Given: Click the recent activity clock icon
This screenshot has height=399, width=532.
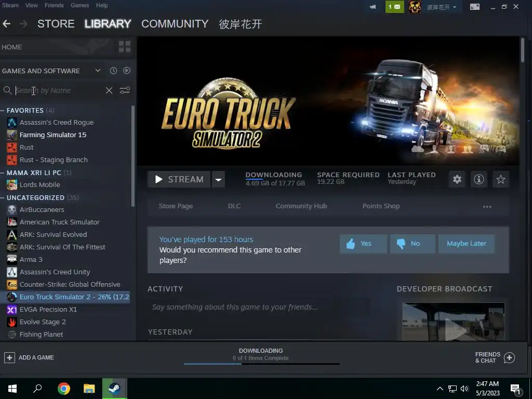Looking at the screenshot, I should tap(113, 71).
